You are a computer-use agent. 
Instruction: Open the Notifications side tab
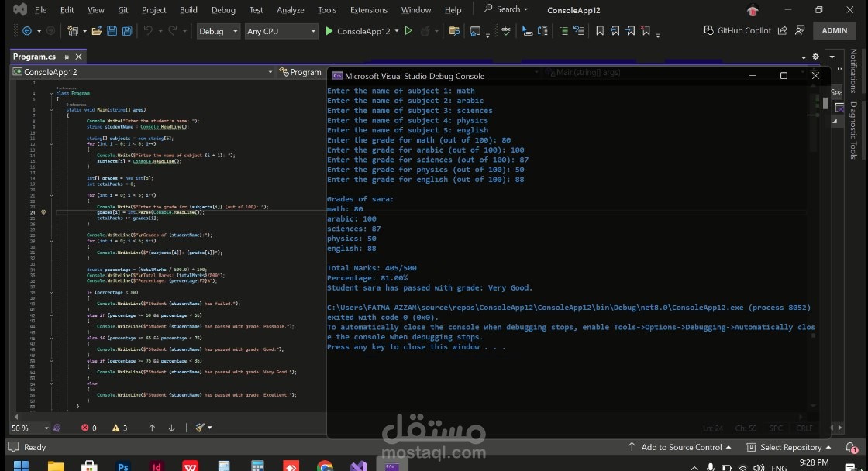click(x=853, y=70)
